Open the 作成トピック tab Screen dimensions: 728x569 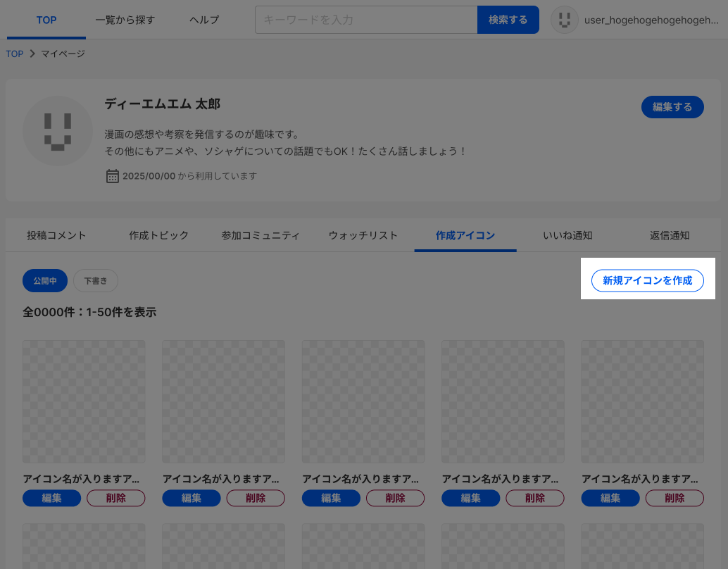coord(159,235)
